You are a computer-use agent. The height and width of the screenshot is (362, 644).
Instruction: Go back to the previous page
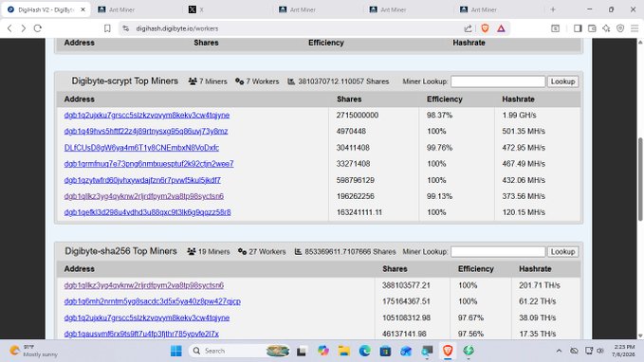click(9, 28)
